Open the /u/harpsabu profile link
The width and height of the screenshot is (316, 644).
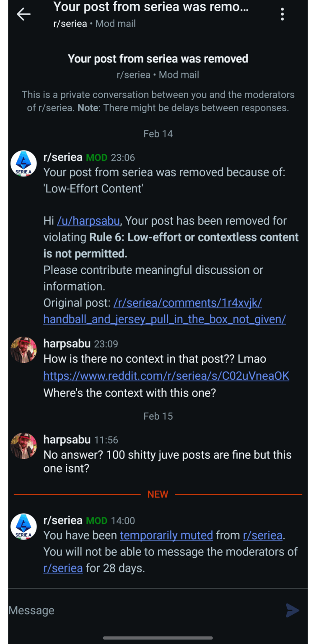coord(88,221)
